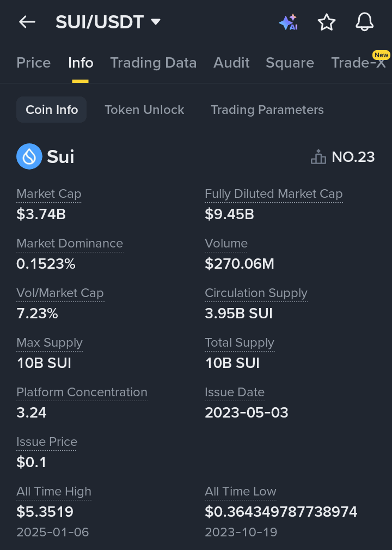Viewport: 392px width, 550px height.
Task: Open the AI sparkle assistant icon
Action: point(288,22)
